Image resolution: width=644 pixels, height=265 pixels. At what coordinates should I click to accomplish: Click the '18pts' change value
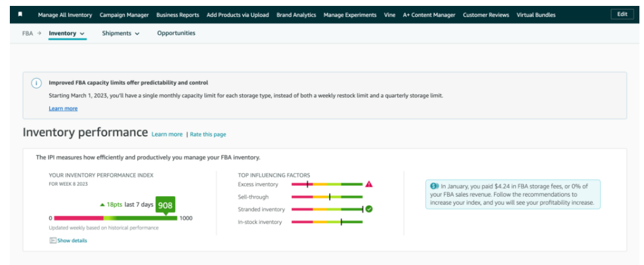click(x=115, y=205)
